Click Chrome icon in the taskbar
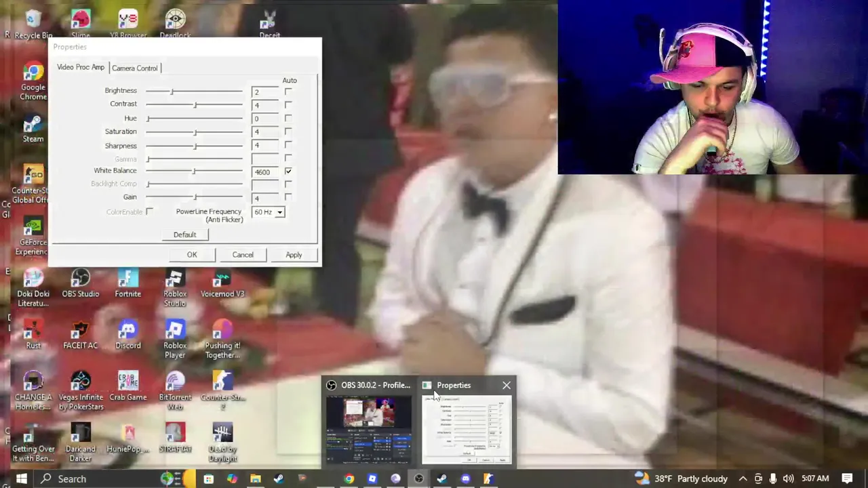 click(349, 479)
